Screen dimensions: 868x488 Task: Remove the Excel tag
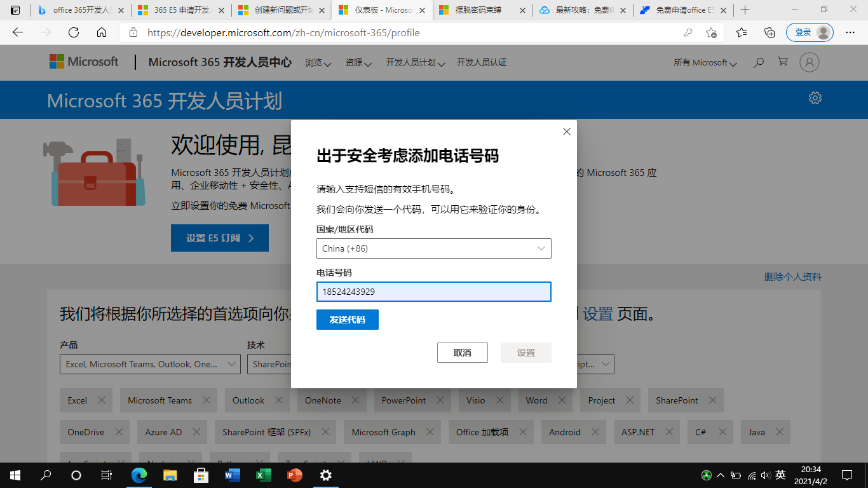click(101, 400)
